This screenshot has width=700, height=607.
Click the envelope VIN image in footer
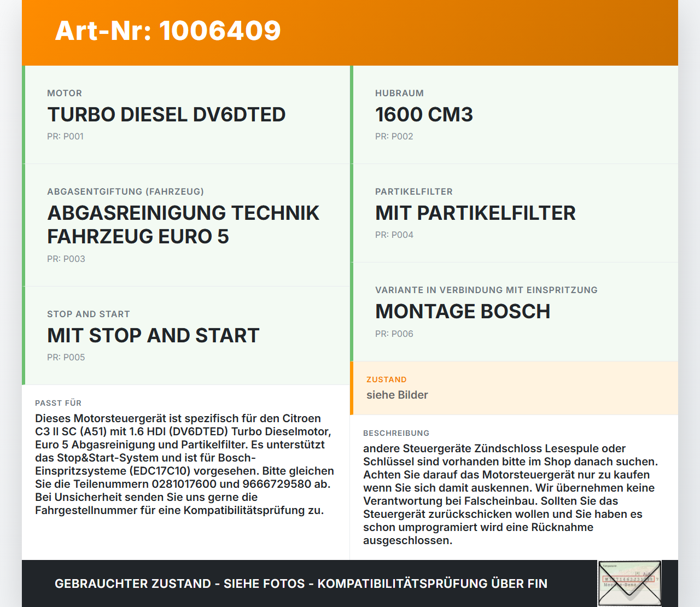[x=629, y=583]
